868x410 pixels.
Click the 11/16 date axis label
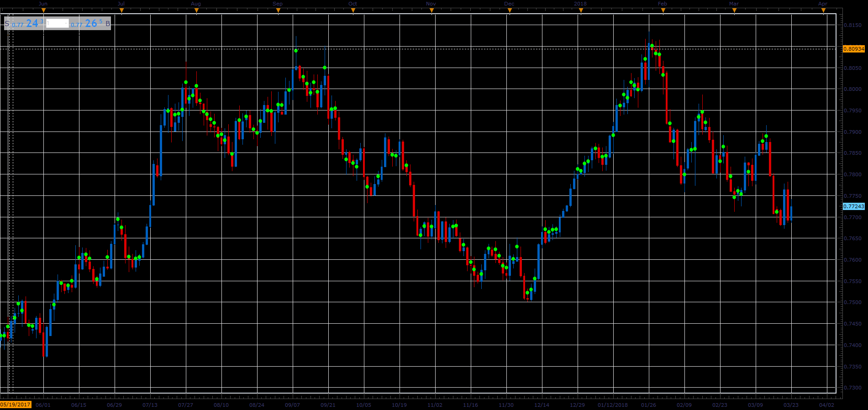pyautogui.click(x=470, y=405)
